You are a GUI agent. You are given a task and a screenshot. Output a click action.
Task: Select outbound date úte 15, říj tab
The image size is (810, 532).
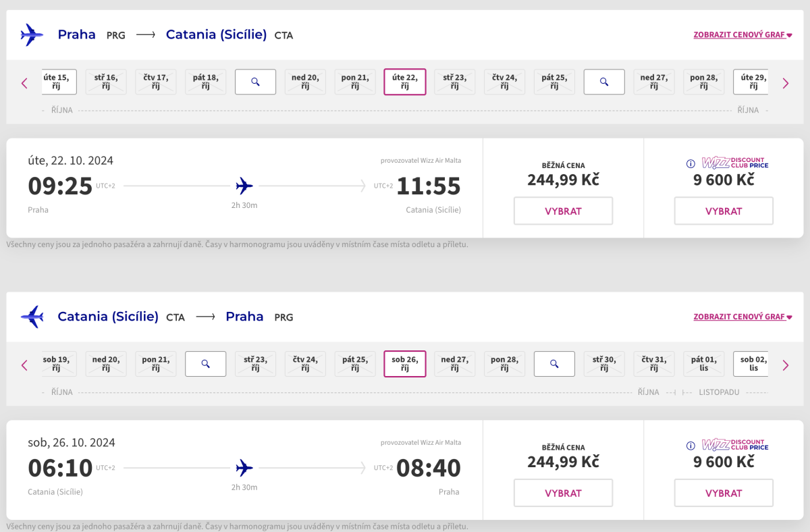(x=59, y=82)
